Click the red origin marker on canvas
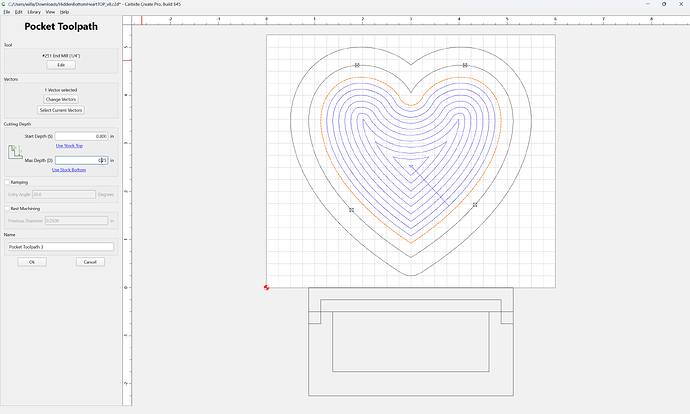Screen dimensions: 690x414 pos(266,287)
